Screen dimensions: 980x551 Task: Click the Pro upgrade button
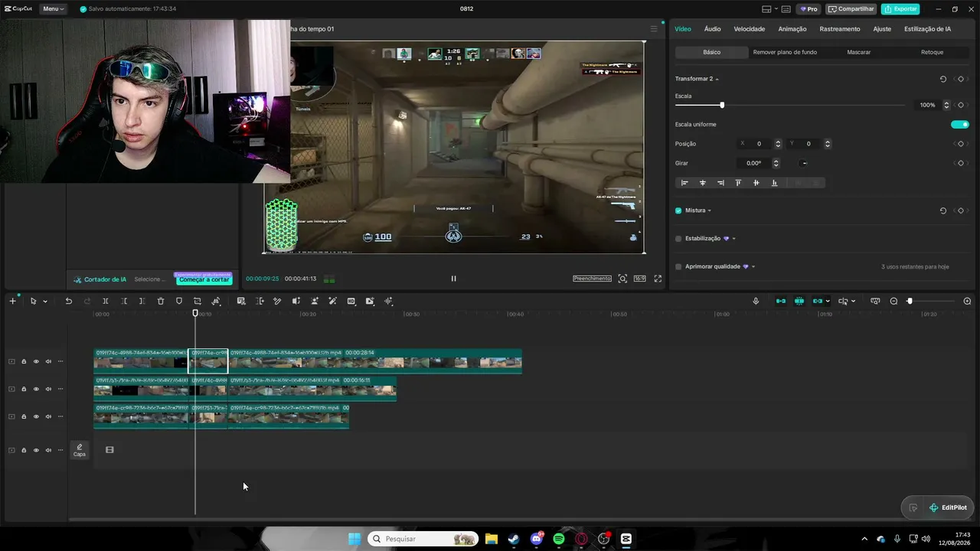click(808, 9)
